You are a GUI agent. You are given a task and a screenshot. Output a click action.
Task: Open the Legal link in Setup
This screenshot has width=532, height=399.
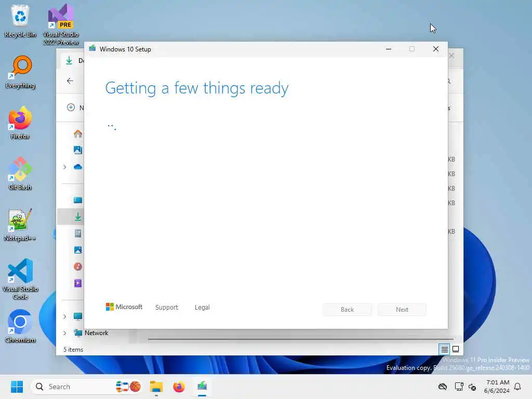[202, 307]
